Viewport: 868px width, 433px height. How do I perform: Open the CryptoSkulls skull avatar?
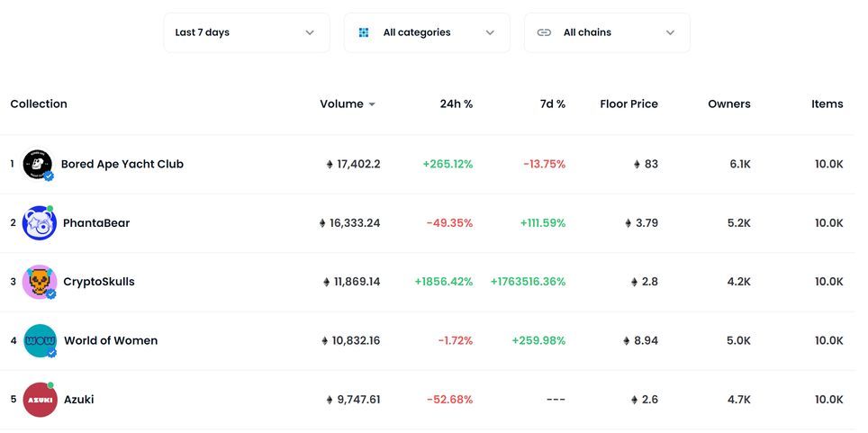pyautogui.click(x=40, y=282)
